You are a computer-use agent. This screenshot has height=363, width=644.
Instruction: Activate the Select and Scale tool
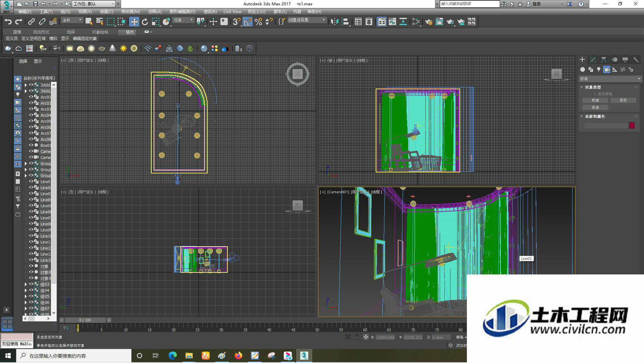pos(156,22)
